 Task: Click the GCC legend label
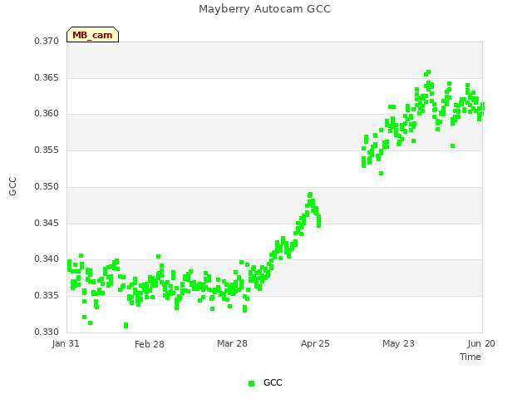(273, 382)
